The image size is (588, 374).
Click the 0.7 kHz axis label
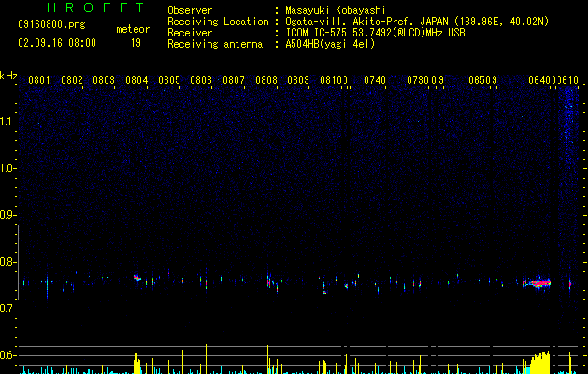[x=7, y=309]
